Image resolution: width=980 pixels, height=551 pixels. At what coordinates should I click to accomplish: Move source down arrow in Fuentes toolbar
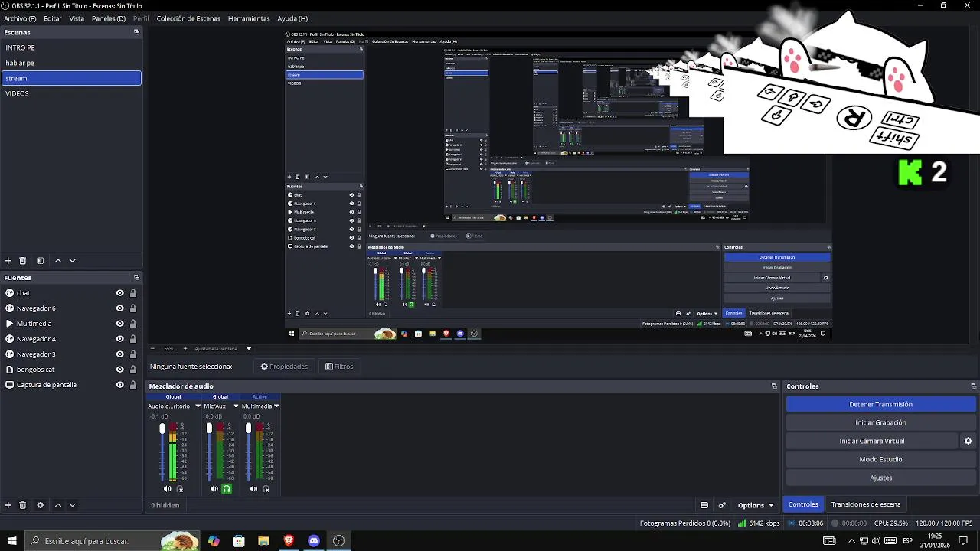click(73, 505)
